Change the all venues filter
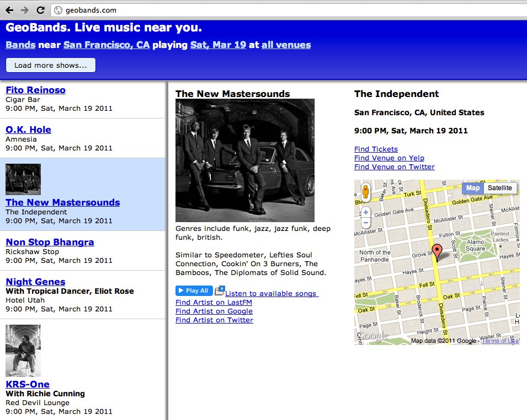527x420 pixels. [286, 45]
